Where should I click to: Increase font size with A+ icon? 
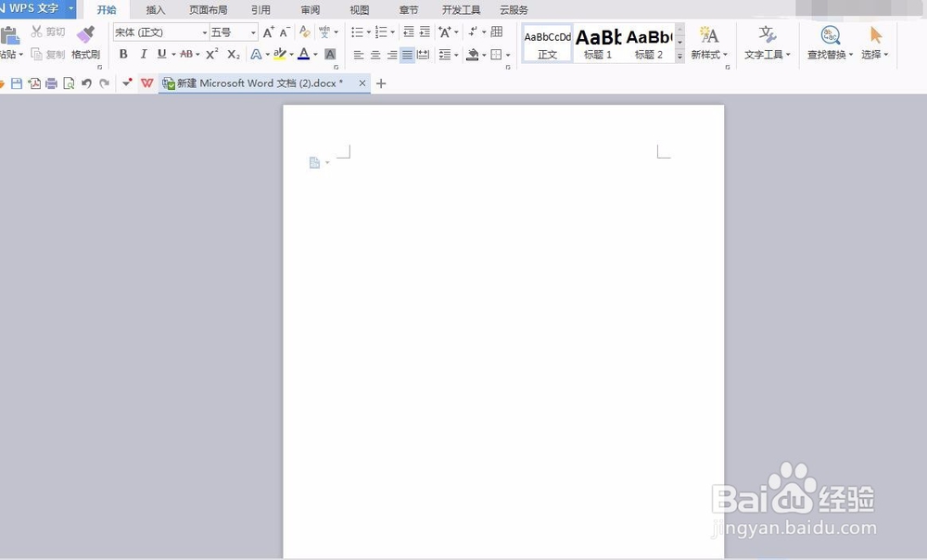point(269,32)
